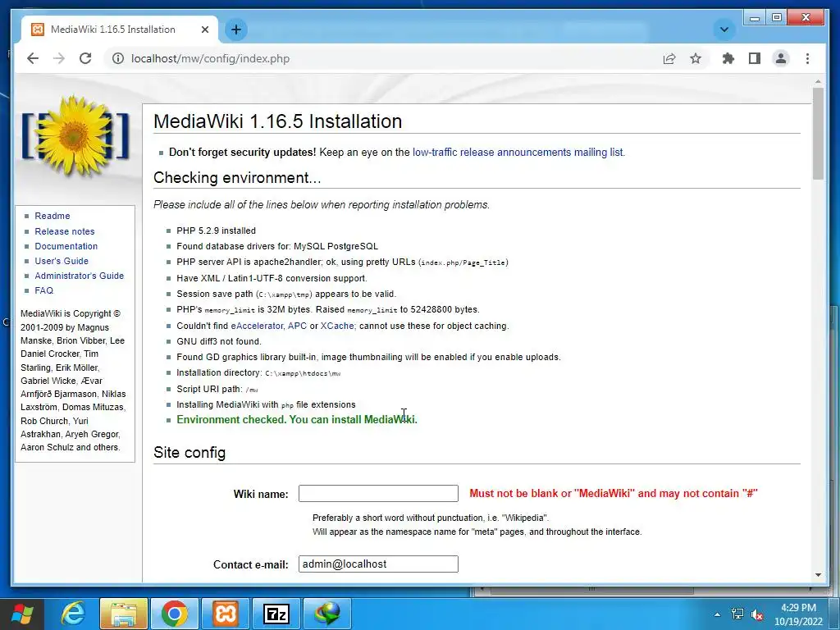Open the taskbar clock showing 4:29 PM
Screen dimensions: 840x630
tap(798, 614)
